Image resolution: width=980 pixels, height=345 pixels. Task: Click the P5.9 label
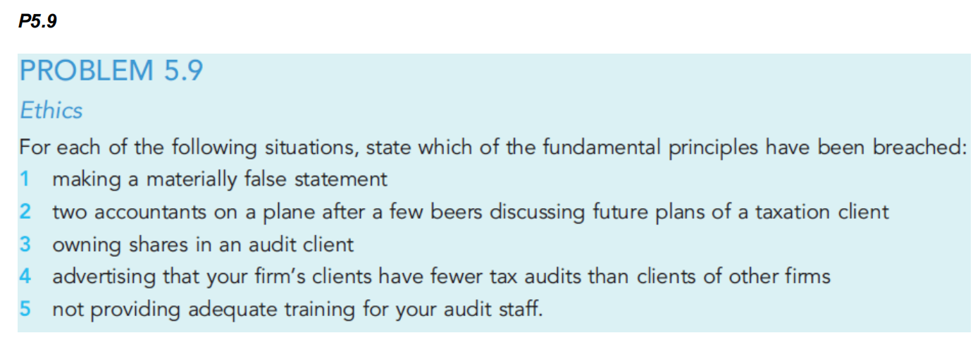[x=37, y=21]
